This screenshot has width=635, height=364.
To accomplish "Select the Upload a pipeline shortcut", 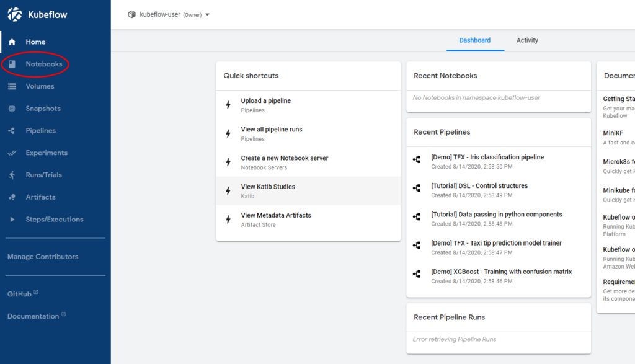I will click(308, 105).
